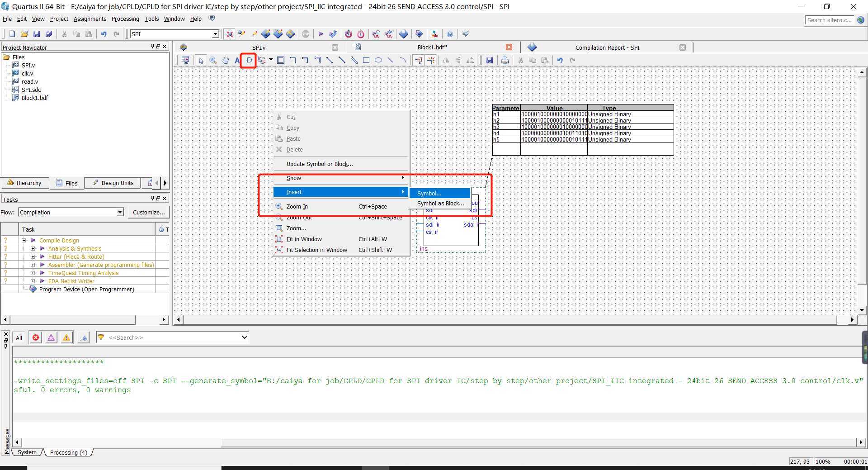This screenshot has height=470, width=868.
Task: Open the message search filter dropdown
Action: (x=244, y=337)
